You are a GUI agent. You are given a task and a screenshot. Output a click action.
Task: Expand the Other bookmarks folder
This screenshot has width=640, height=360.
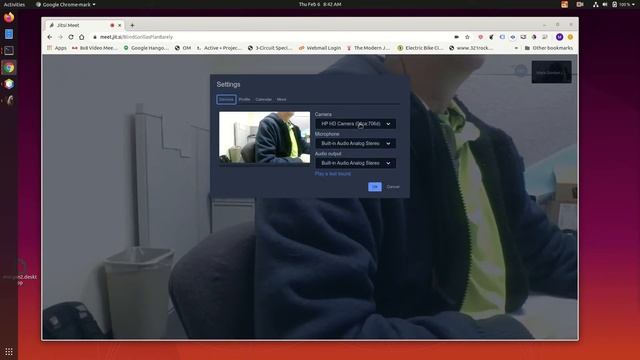point(549,48)
